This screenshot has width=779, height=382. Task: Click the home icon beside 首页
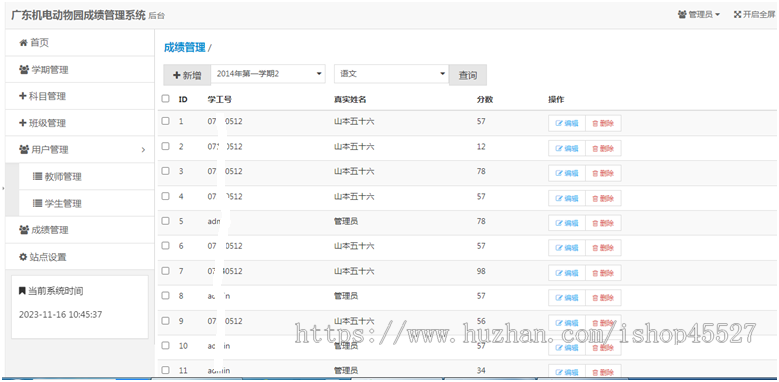[23, 43]
